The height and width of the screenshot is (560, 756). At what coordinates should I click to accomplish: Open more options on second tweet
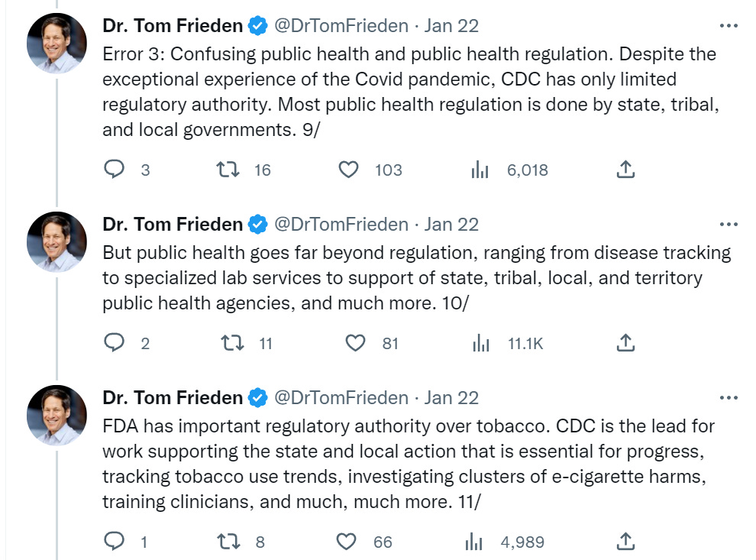729,225
